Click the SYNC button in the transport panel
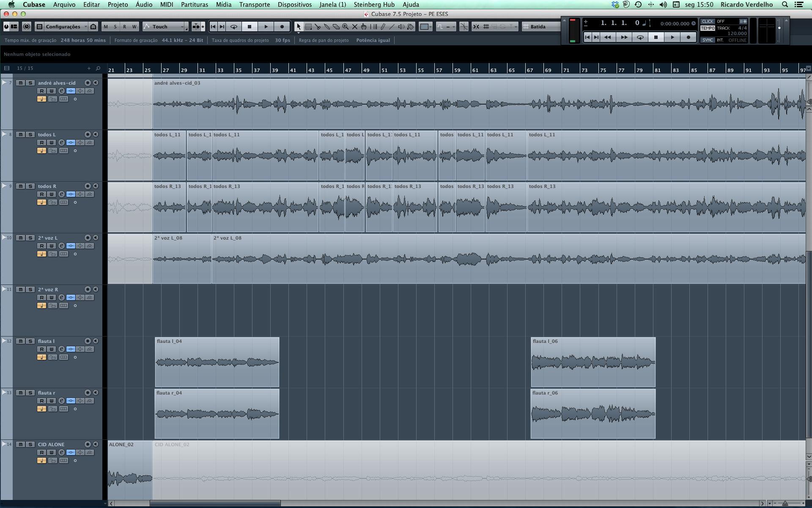 click(708, 40)
